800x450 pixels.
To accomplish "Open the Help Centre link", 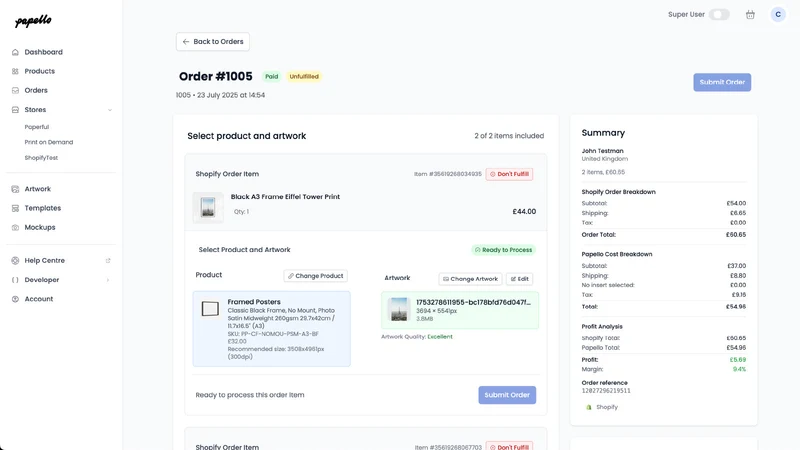I will coord(45,261).
